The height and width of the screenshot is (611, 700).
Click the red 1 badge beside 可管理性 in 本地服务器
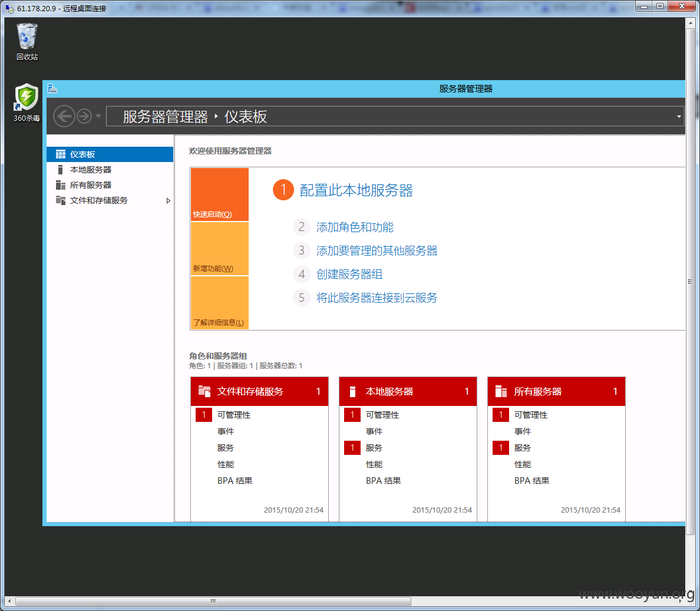(x=352, y=415)
